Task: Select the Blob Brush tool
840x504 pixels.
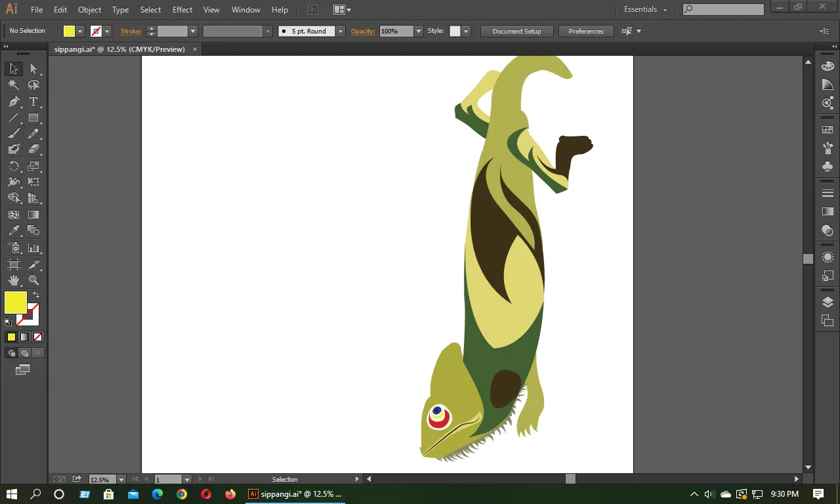Action: click(x=14, y=150)
